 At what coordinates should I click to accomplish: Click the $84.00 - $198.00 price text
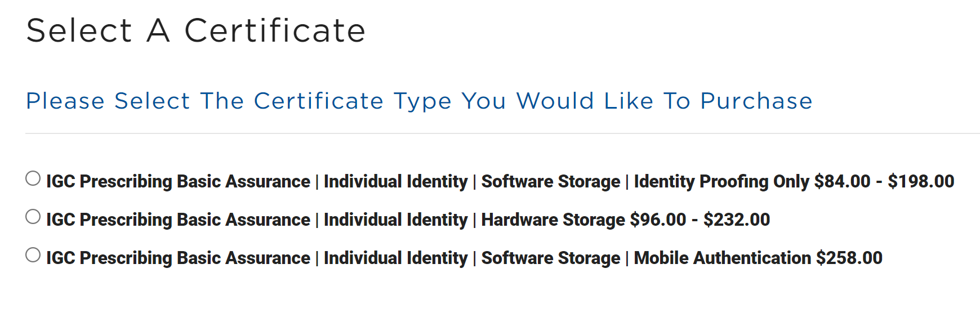[884, 182]
